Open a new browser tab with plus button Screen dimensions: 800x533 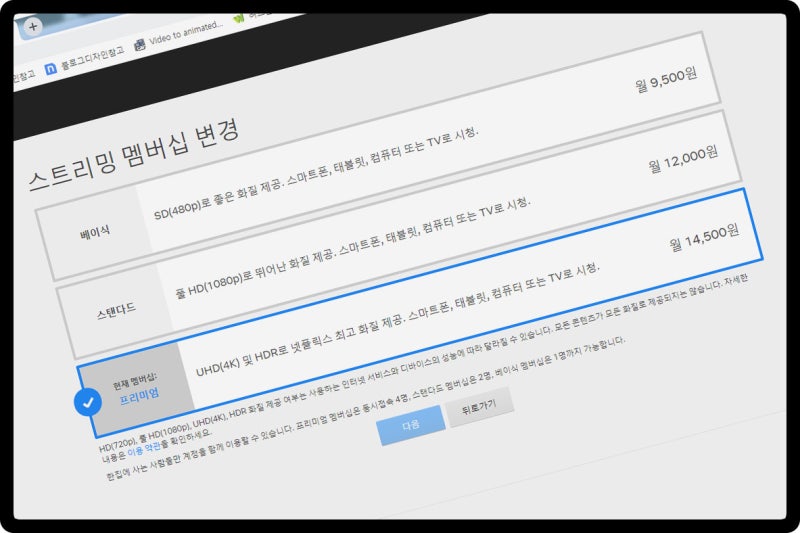click(x=33, y=27)
